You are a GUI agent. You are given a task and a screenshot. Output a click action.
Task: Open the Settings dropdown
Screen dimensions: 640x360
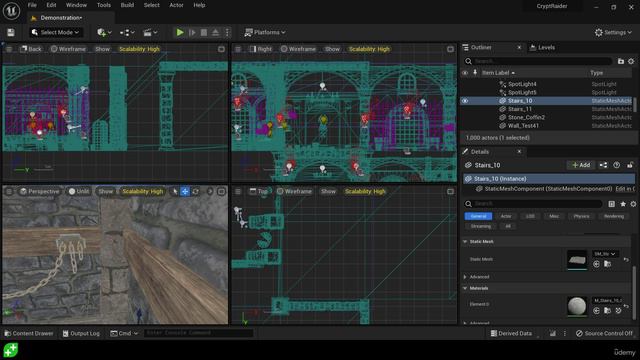(613, 32)
